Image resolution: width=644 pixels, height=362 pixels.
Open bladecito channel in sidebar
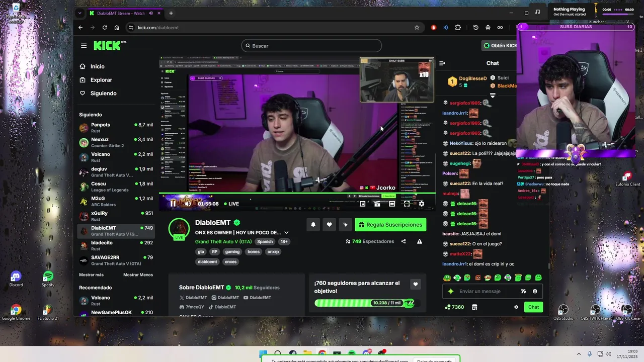(x=116, y=246)
